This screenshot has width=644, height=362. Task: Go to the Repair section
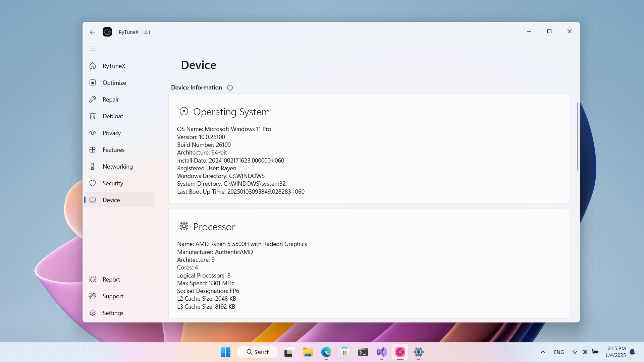[119, 99]
